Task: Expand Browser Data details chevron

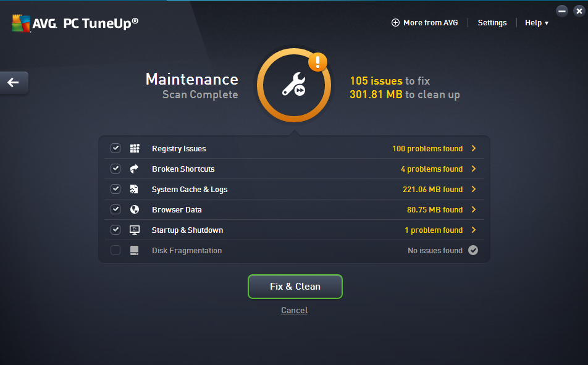Action: [x=474, y=209]
